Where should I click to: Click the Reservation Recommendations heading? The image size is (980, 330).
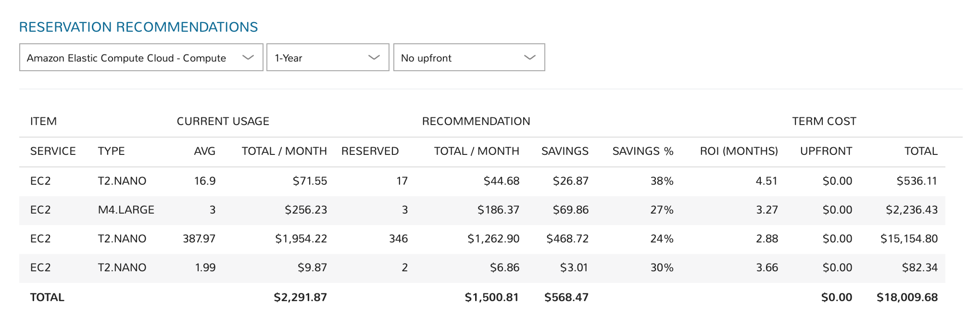(138, 27)
